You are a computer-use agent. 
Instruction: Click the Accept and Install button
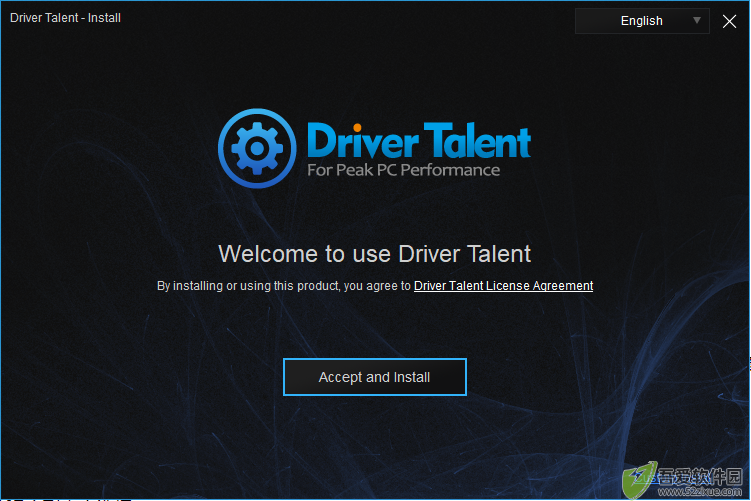(375, 377)
